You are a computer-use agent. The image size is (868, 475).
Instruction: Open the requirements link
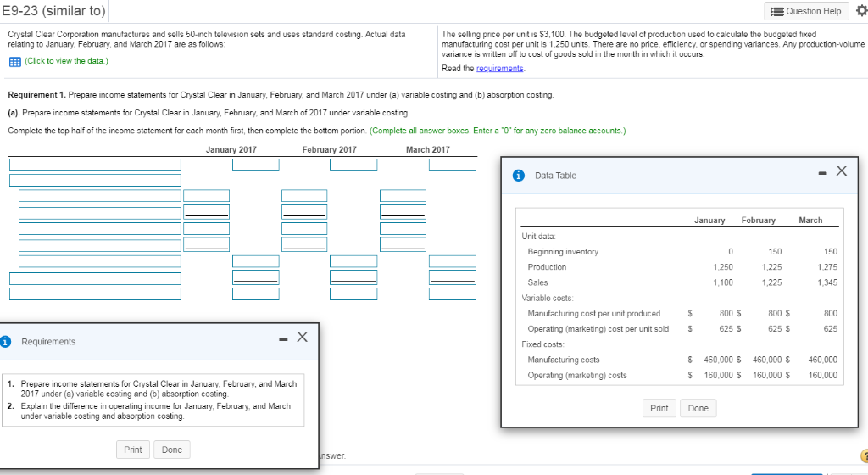point(500,68)
